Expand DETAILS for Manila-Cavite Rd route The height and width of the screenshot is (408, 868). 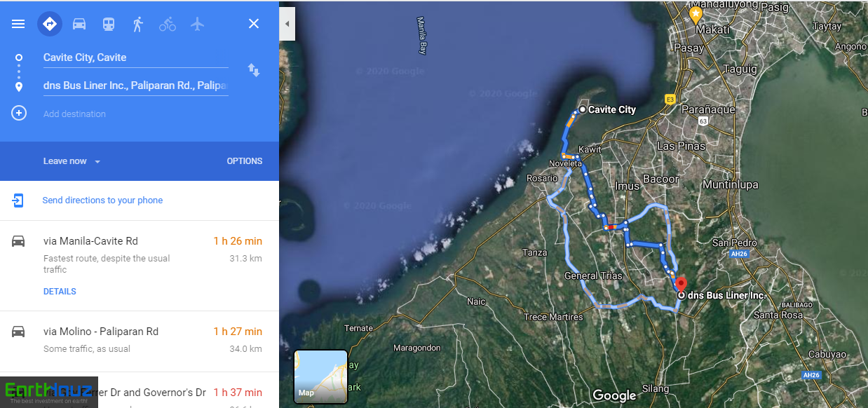click(x=60, y=292)
